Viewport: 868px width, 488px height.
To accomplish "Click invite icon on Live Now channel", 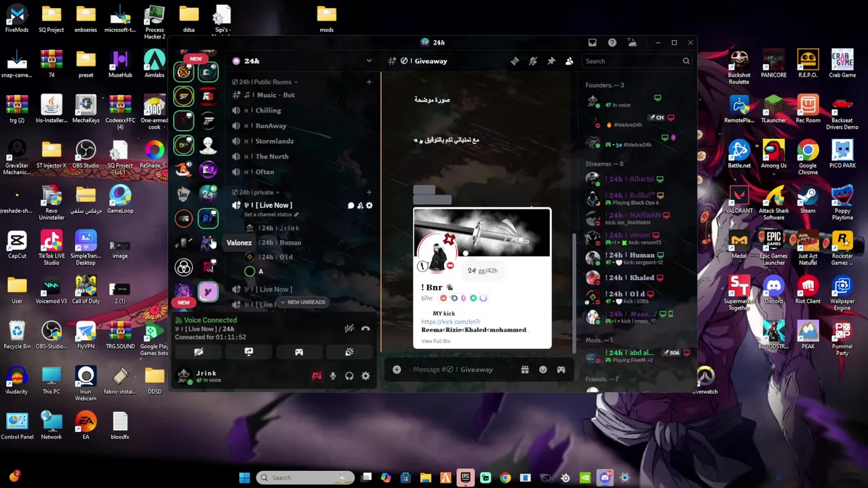I will [x=360, y=205].
